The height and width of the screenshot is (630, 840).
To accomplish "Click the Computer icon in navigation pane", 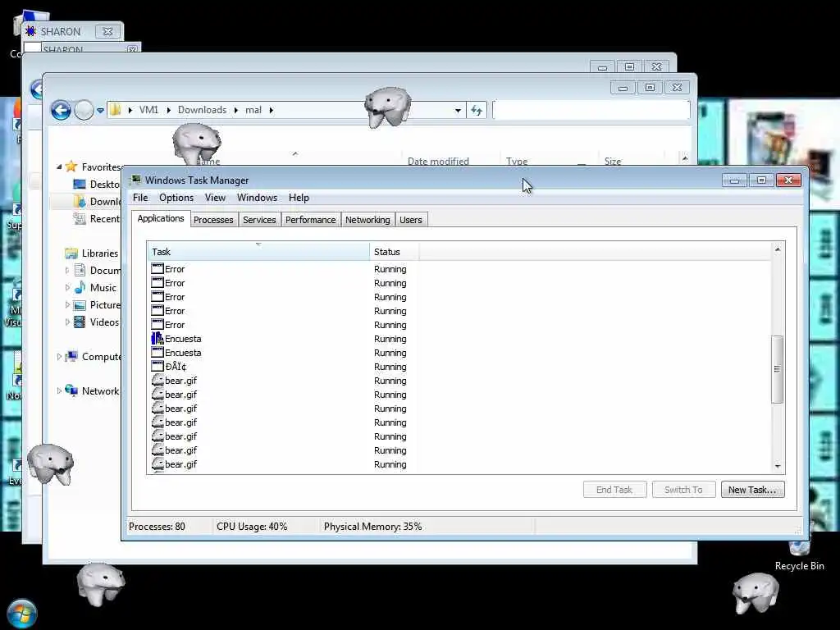I will coord(71,357).
